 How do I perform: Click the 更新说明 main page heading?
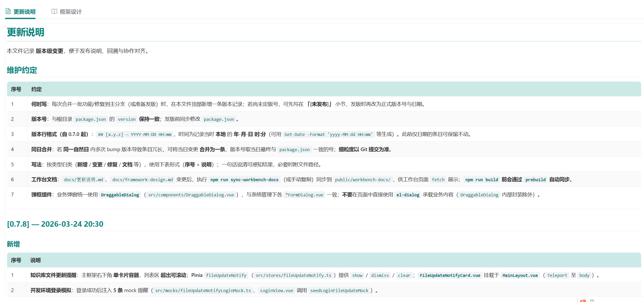click(26, 32)
